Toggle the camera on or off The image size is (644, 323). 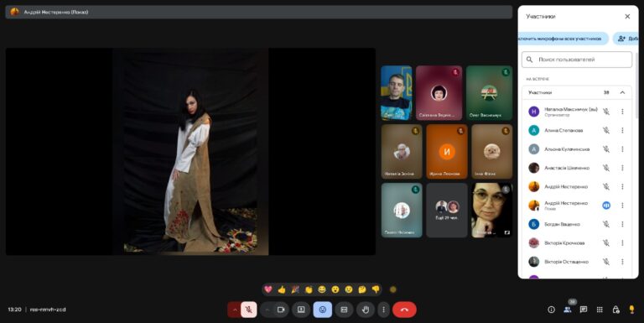point(281,310)
